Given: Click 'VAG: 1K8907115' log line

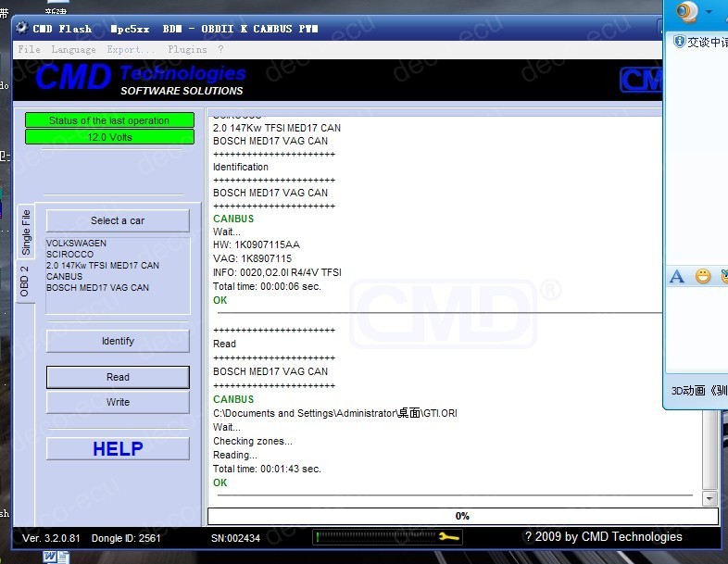Looking at the screenshot, I should 253,258.
